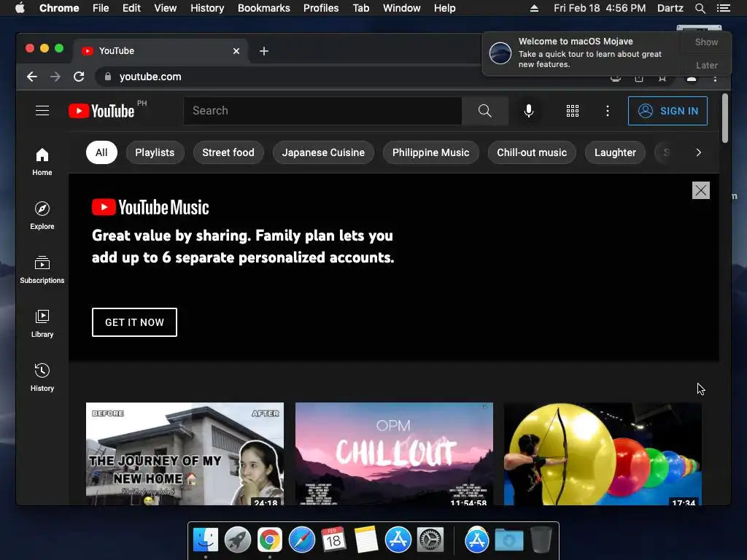The height and width of the screenshot is (560, 747).
Task: Open the Window menu
Action: point(402,8)
